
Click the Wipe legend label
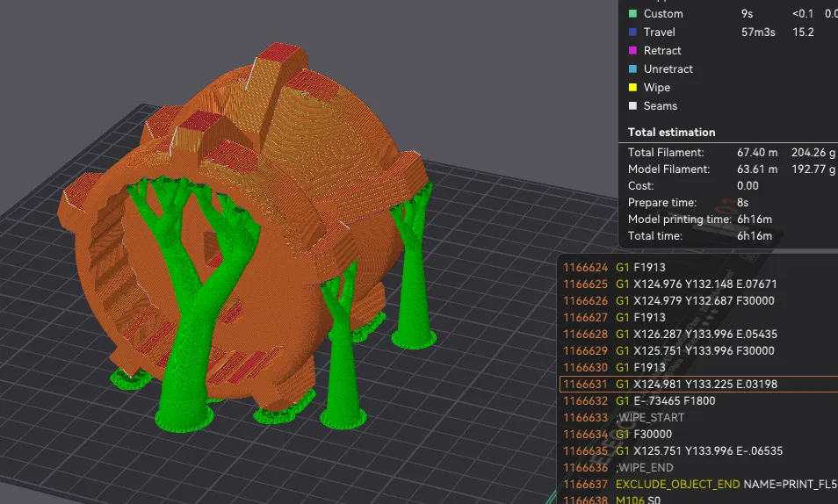[x=657, y=88]
